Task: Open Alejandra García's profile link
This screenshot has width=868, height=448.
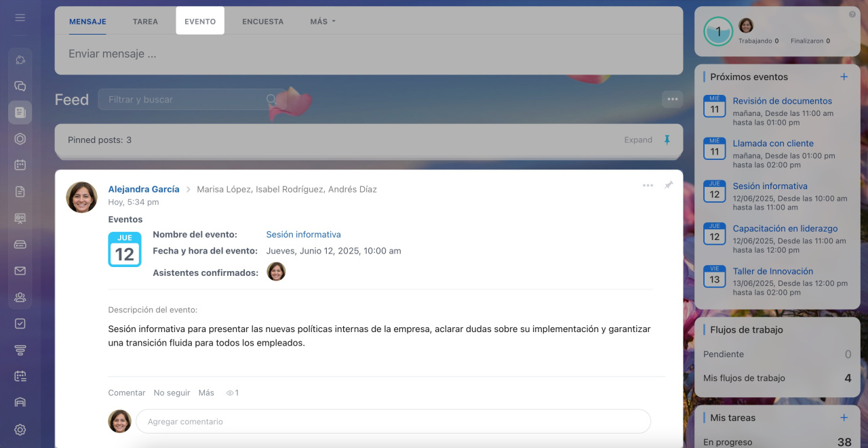Action: point(144,189)
